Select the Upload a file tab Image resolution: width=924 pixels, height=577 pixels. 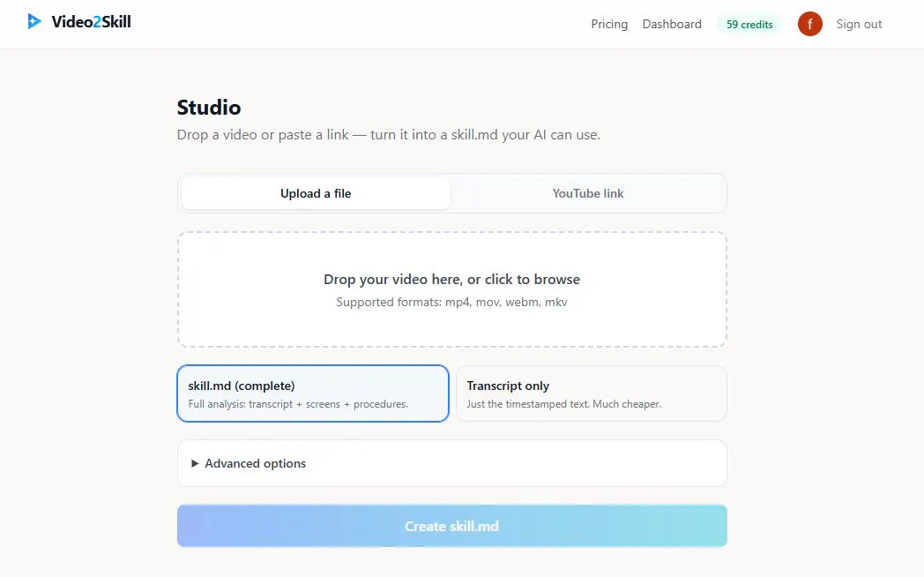316,193
